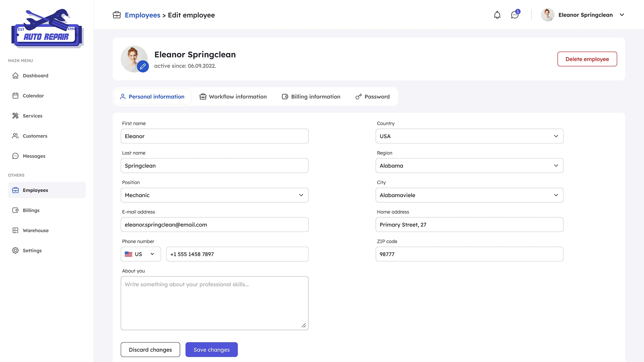Screen dimensions: 644x362
Task: Click the Services wrench icon
Action: pyautogui.click(x=15, y=116)
